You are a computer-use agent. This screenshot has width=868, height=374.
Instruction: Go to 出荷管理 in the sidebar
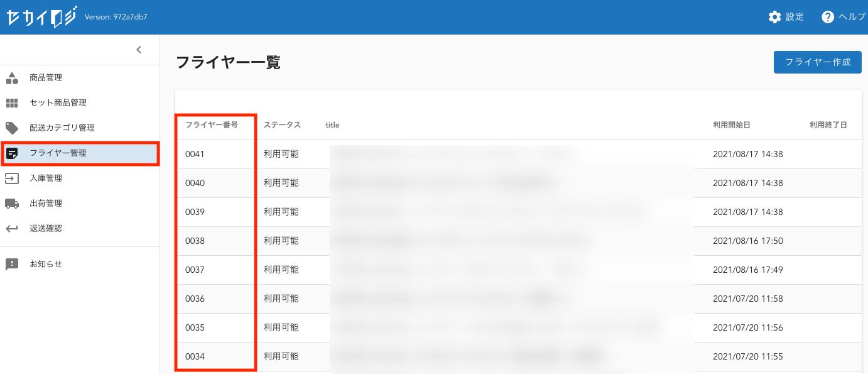[46, 204]
